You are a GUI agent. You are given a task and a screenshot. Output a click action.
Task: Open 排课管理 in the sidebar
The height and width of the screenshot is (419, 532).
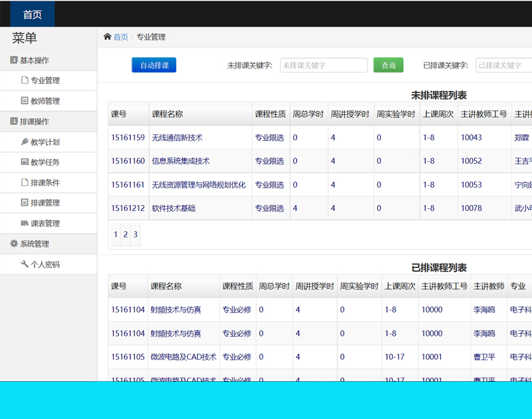coord(45,203)
